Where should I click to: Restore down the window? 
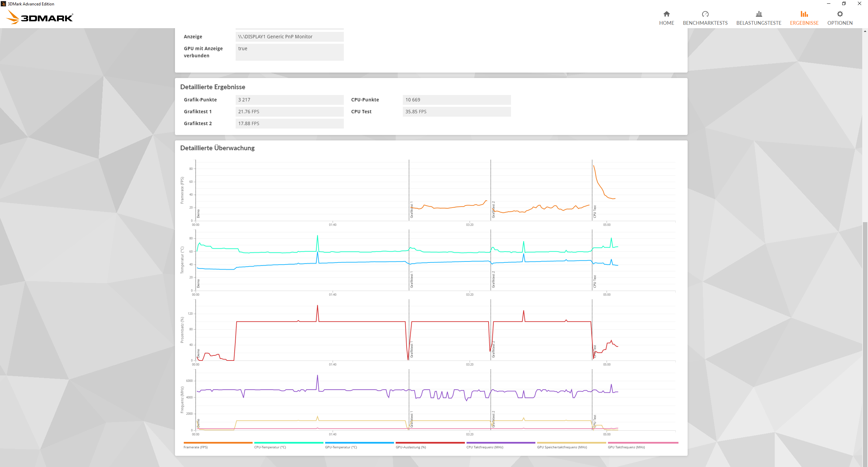coord(844,4)
